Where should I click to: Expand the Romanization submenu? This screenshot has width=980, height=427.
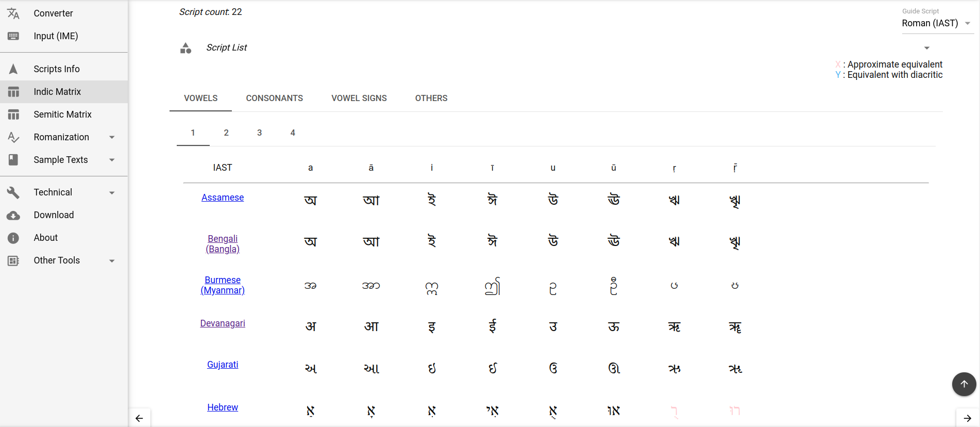pyautogui.click(x=112, y=137)
